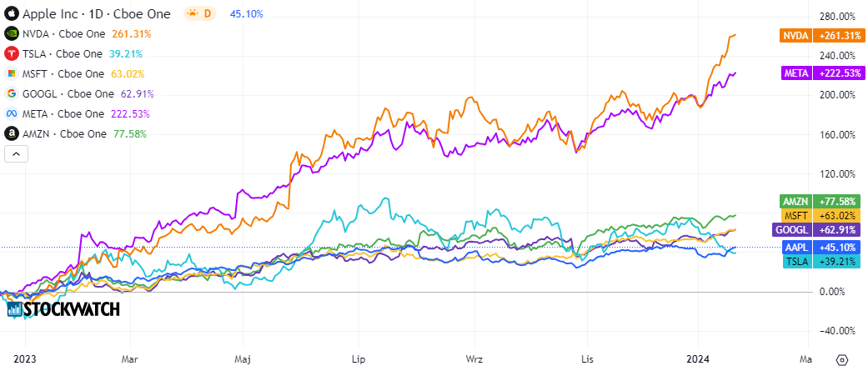Open chart settings hexagon icon
The width and height of the screenshot is (868, 371).
842,359
